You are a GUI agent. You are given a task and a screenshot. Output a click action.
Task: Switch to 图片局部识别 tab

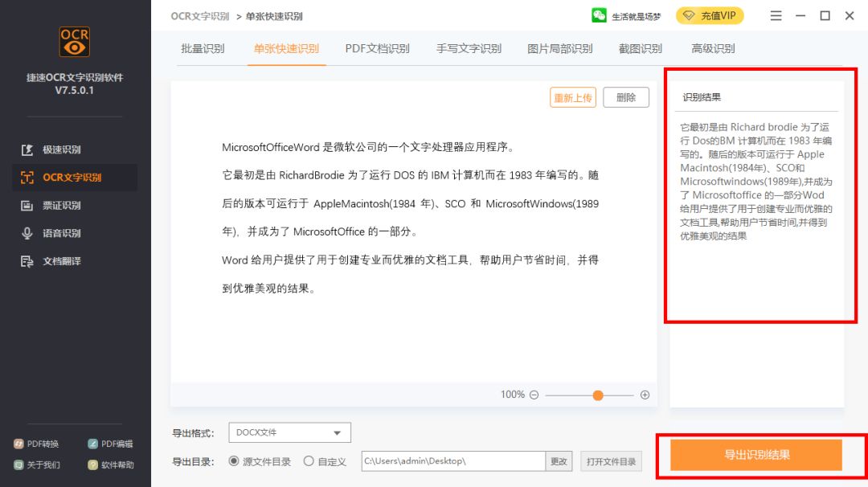pyautogui.click(x=559, y=49)
